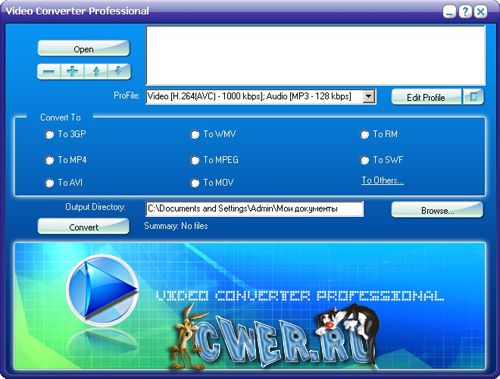Click the Open button
This screenshot has height=379, width=500.
coord(83,49)
